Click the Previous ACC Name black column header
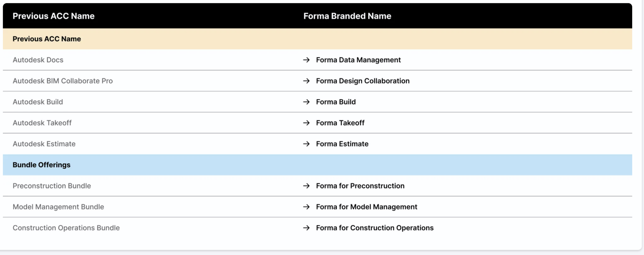Viewport: 644px width, 255px height. click(54, 16)
